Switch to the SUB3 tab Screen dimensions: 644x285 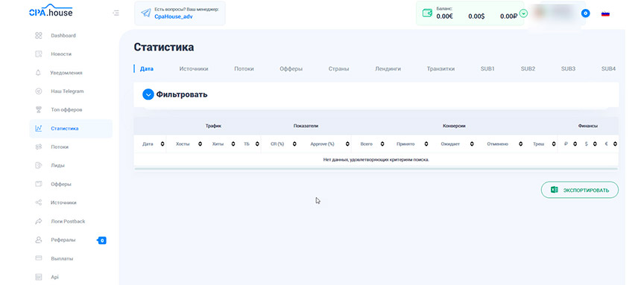569,69
